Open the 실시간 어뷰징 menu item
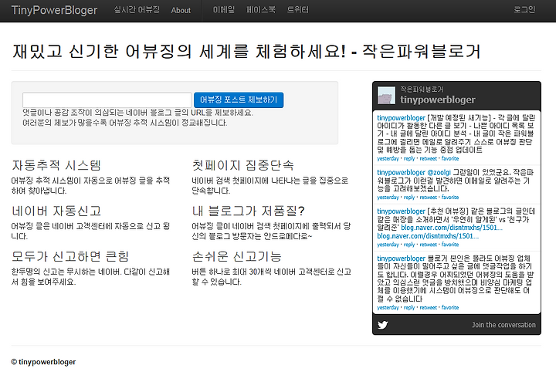The image size is (556, 392). pyautogui.click(x=137, y=10)
